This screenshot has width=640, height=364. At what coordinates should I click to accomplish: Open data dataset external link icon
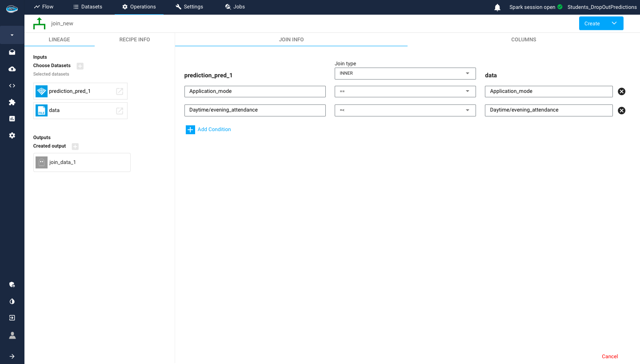pyautogui.click(x=120, y=111)
